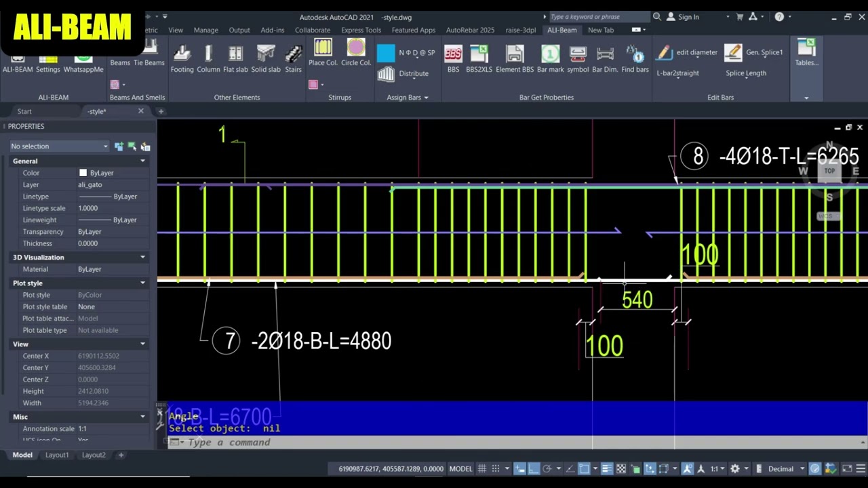The height and width of the screenshot is (488, 868).
Task: Collapse the Plot style section
Action: [142, 283]
